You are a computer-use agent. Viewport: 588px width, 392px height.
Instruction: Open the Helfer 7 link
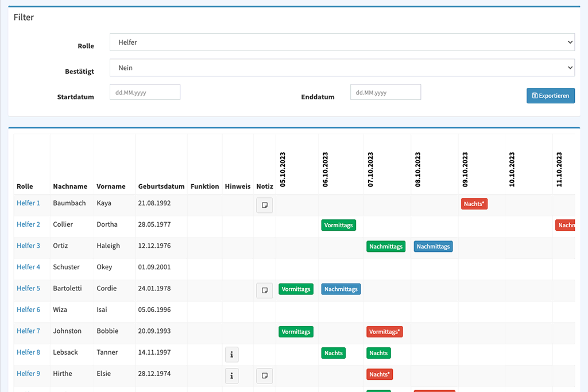coord(28,331)
